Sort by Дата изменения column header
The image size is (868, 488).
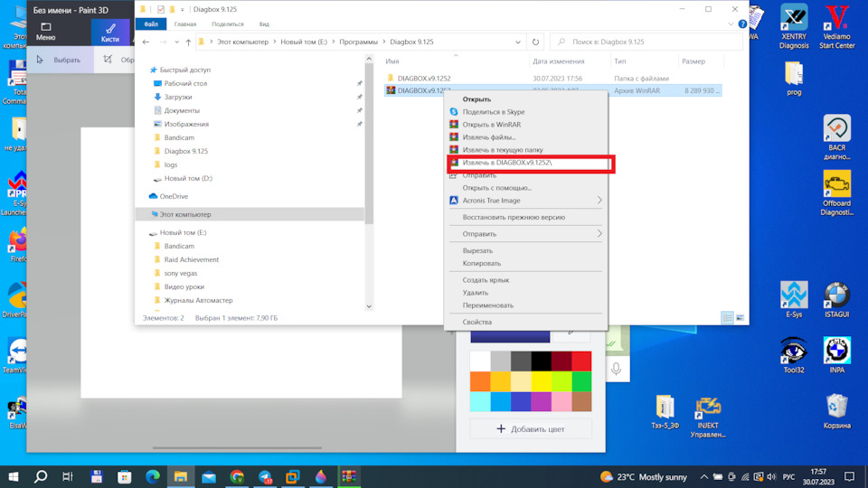point(558,61)
